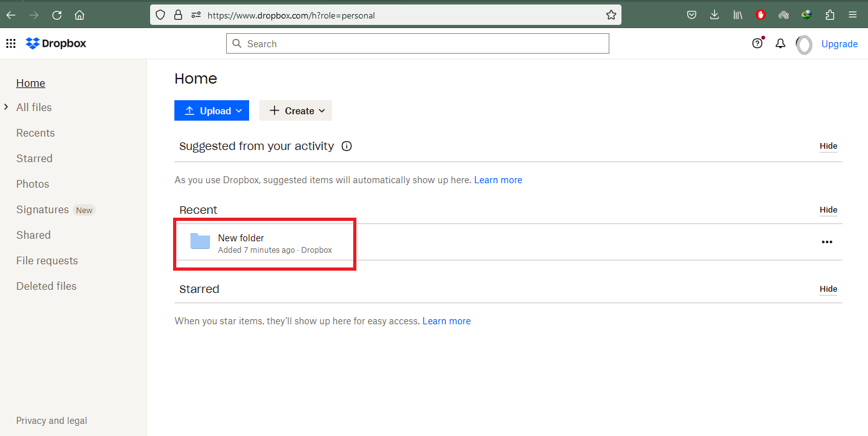Click the permissions icon in the address bar

point(196,15)
